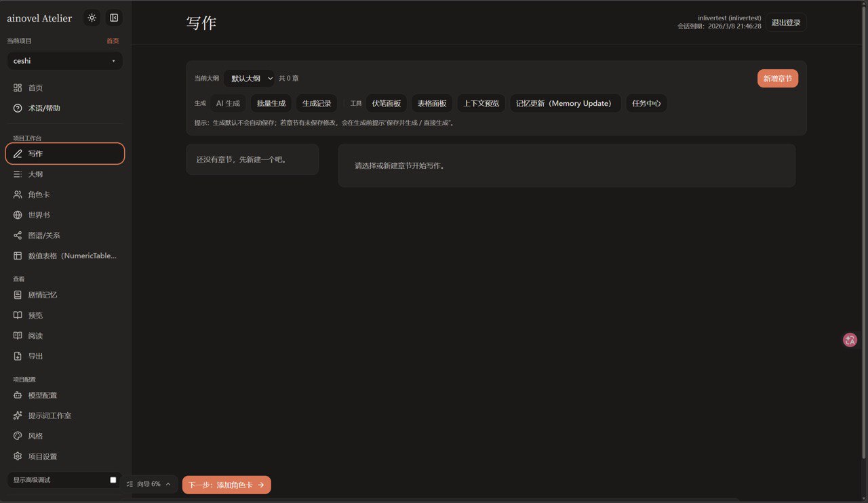The image size is (868, 503).
Task: Collapse the sidebar with panel icon
Action: (x=114, y=18)
